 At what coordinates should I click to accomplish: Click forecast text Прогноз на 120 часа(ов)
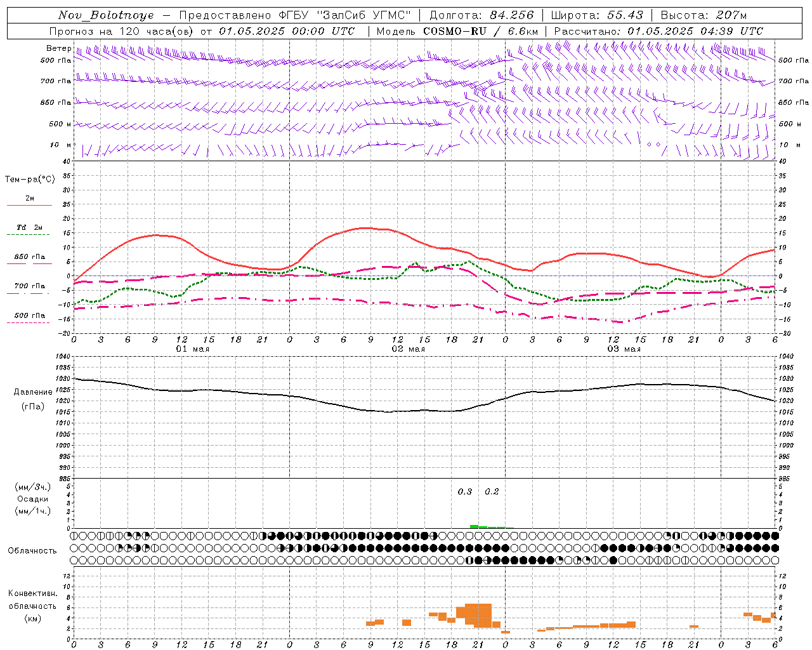[x=122, y=31]
